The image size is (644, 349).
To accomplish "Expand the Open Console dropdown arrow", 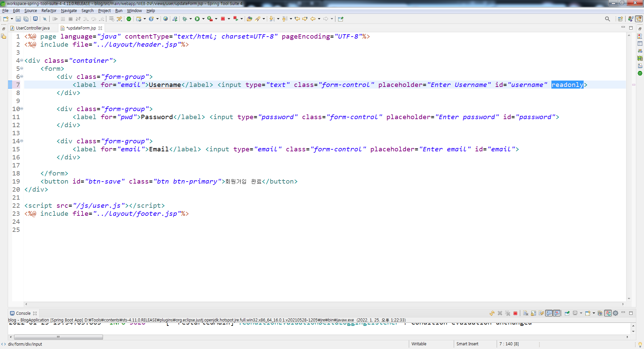I will (594, 313).
